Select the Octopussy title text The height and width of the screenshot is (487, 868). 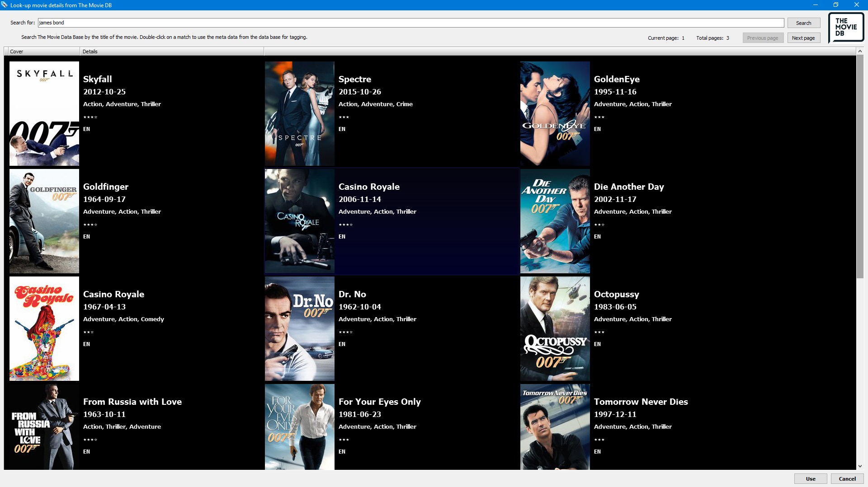(617, 294)
